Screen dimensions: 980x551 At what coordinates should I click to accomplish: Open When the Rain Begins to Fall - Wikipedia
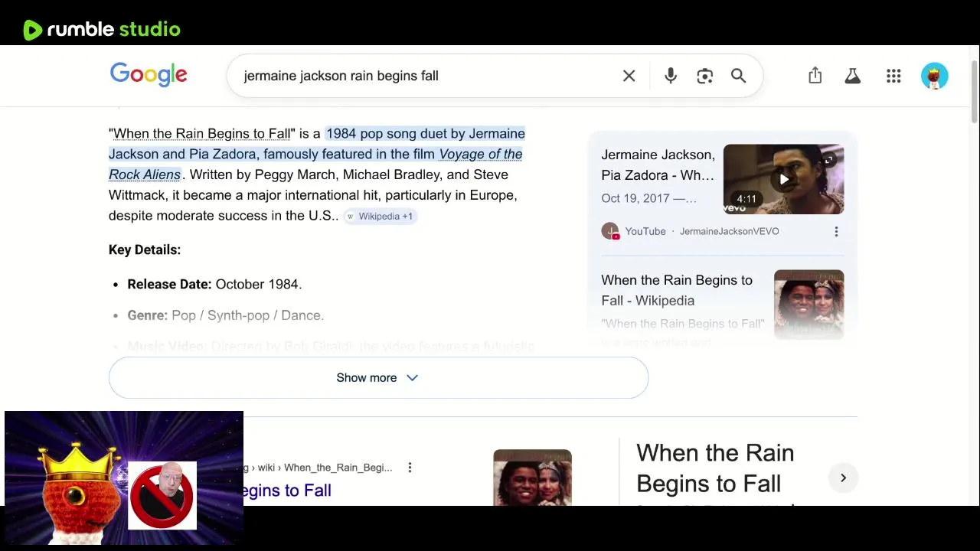click(x=677, y=290)
